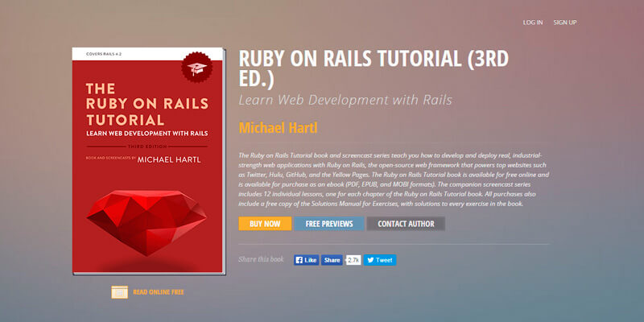
Task: Open FREE PREVIEWS of the book
Action: pos(328,224)
